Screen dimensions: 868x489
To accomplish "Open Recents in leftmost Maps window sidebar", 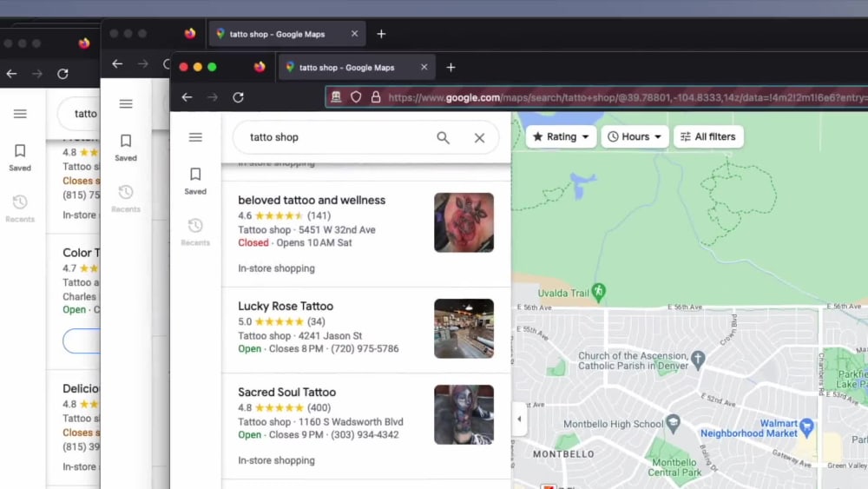I will point(20,208).
